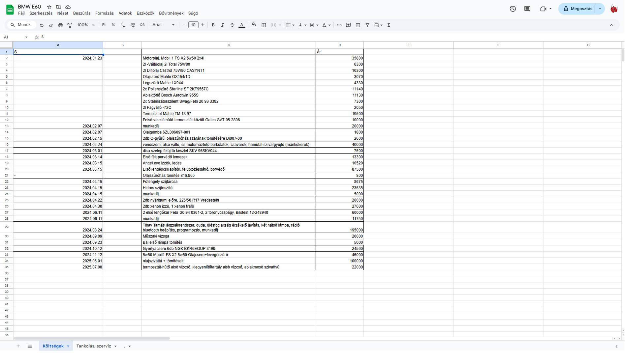The width and height of the screenshot is (626, 364).
Task: Star the BMW E60 document
Action: [49, 7]
